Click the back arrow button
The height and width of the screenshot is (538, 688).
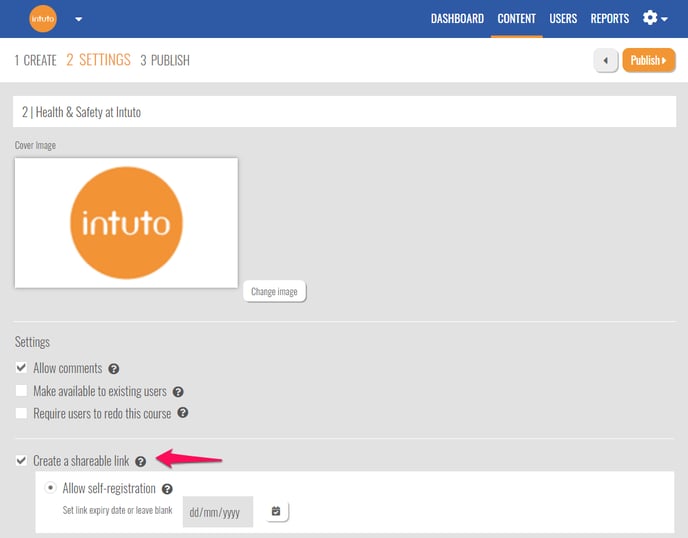[x=606, y=61]
